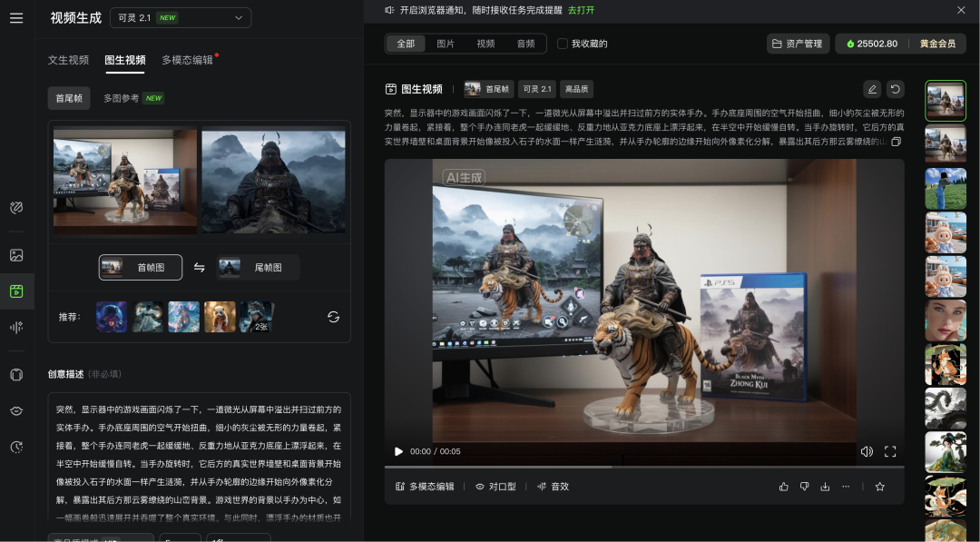Click the 视频生成 page title

click(75, 18)
